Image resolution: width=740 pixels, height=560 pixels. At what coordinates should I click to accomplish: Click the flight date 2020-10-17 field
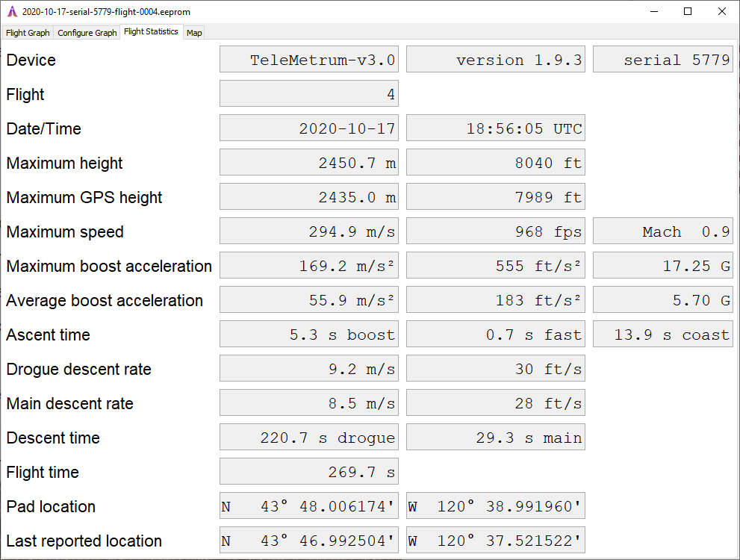click(309, 129)
